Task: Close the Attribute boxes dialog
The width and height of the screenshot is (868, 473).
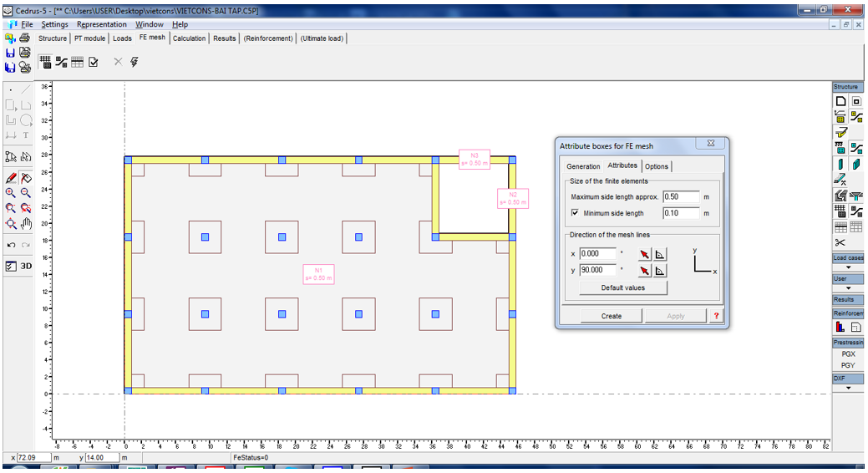Action: (711, 144)
